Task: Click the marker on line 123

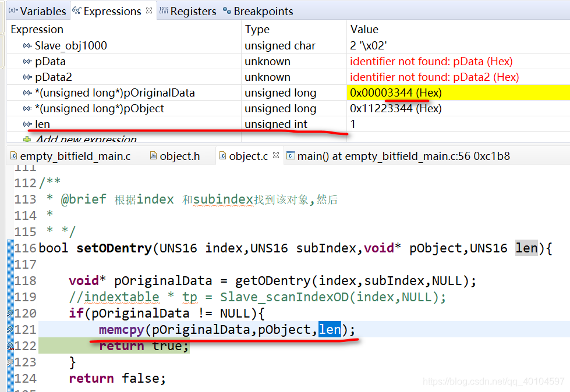Action: coord(10,362)
